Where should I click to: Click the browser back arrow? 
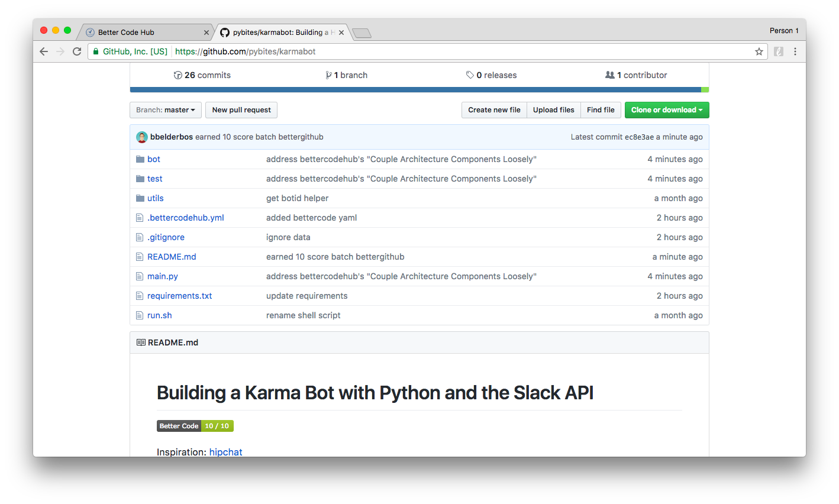(x=44, y=51)
